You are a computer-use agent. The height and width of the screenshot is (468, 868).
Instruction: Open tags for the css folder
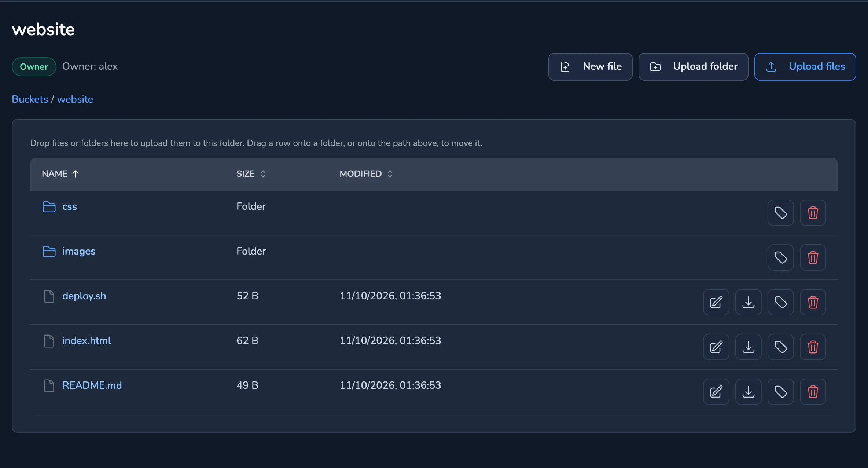click(780, 213)
